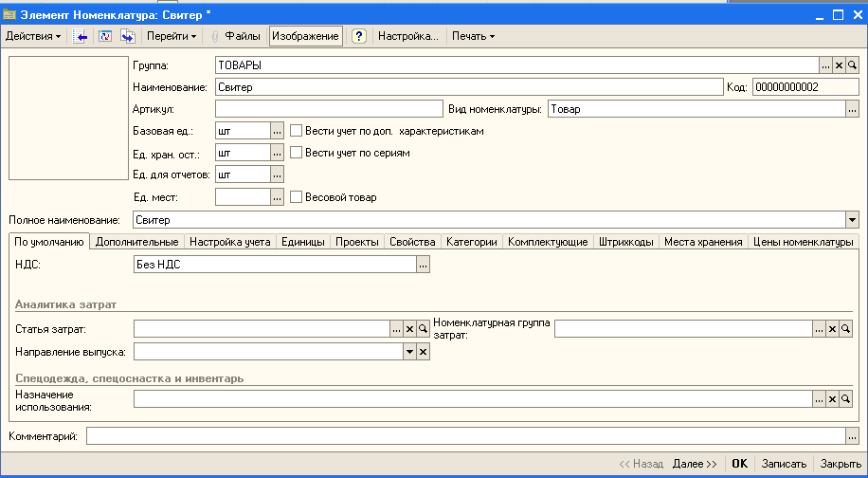This screenshot has height=478, width=868.
Task: Click the ellipsis button of Группа field
Action: tap(825, 65)
